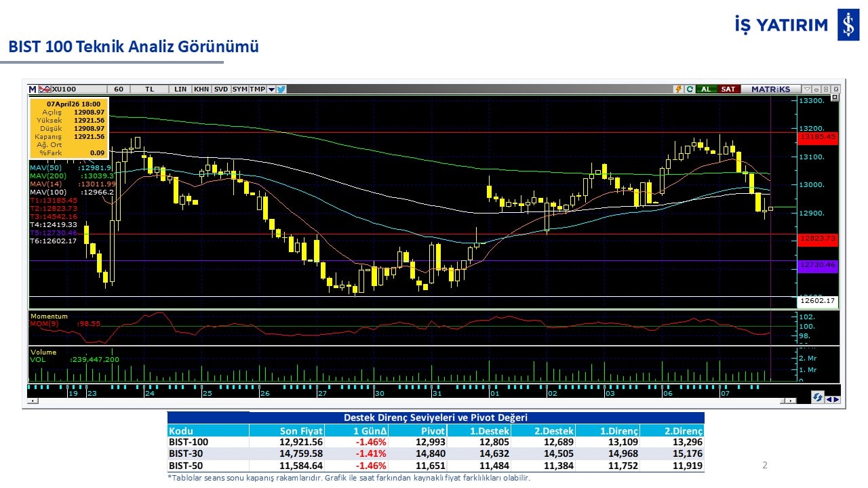Click the small square icon above price axis
The width and height of the screenshot is (868, 488).
(835, 98)
